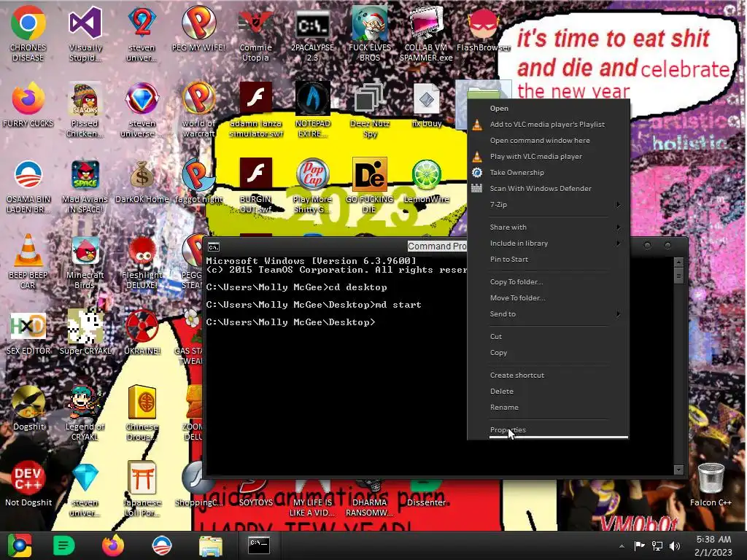Select the UKRAINE! radiation icon
This screenshot has width=747, height=560.
(x=142, y=332)
